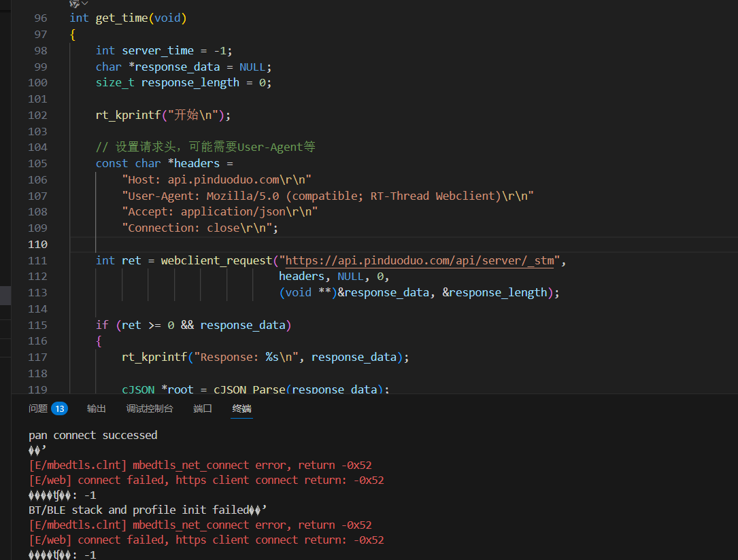Viewport: 738px width, 560px height.
Task: Click line number 111 in the gutter
Action: [x=38, y=261]
